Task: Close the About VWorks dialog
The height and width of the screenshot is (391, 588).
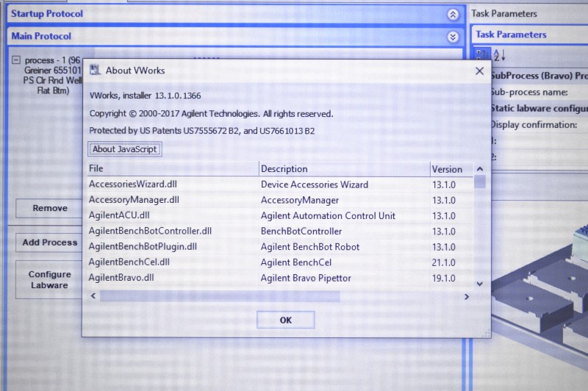Action: (x=479, y=71)
